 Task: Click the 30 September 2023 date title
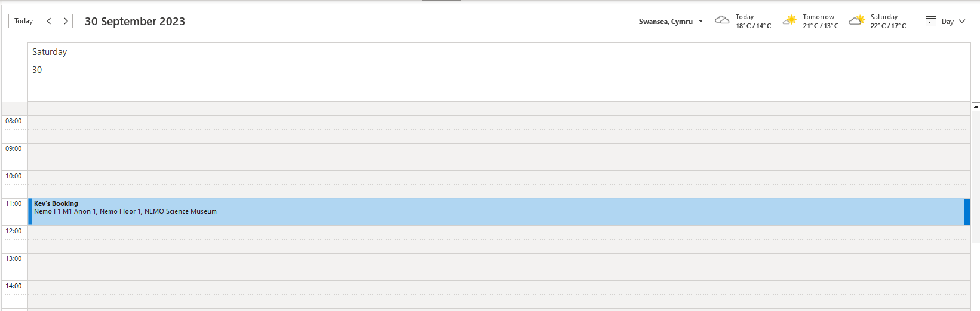point(135,22)
